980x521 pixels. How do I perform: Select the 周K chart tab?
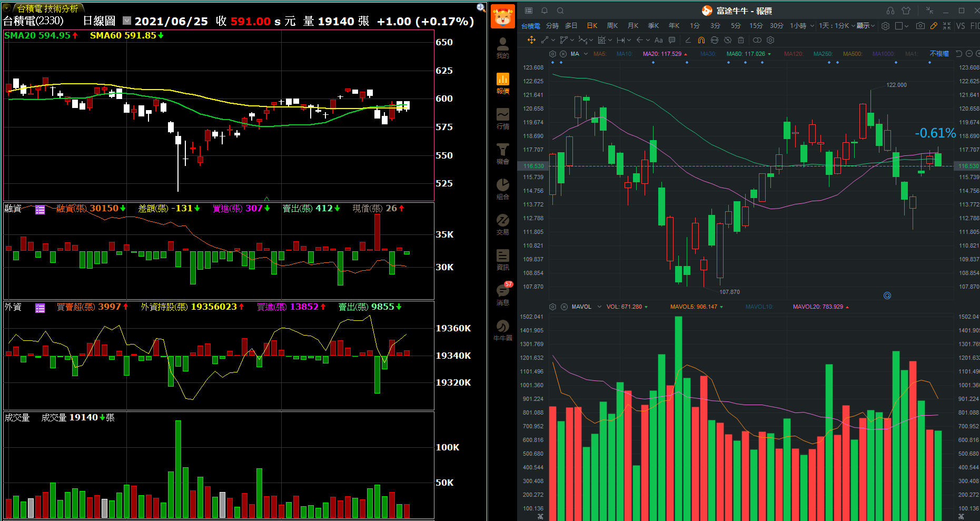tap(612, 25)
